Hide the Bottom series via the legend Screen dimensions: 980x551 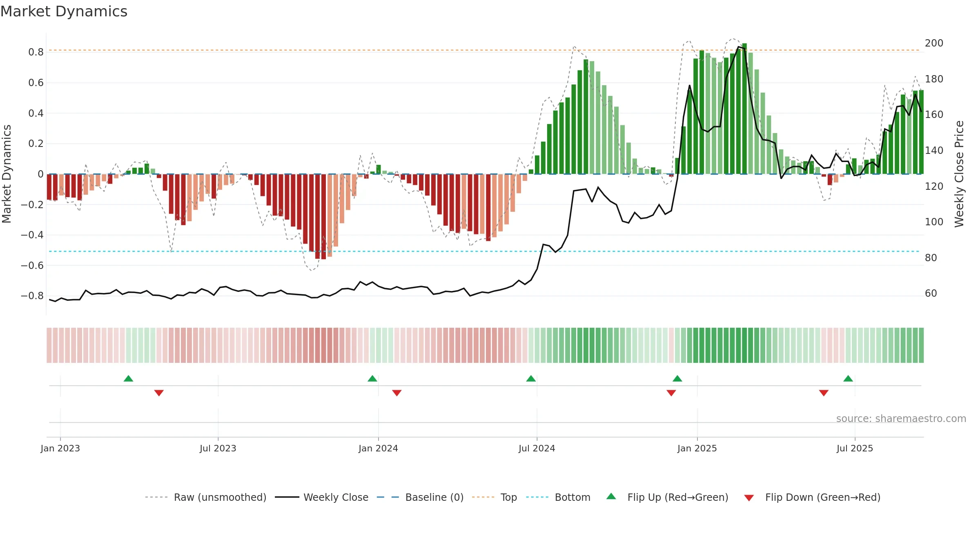(x=572, y=497)
